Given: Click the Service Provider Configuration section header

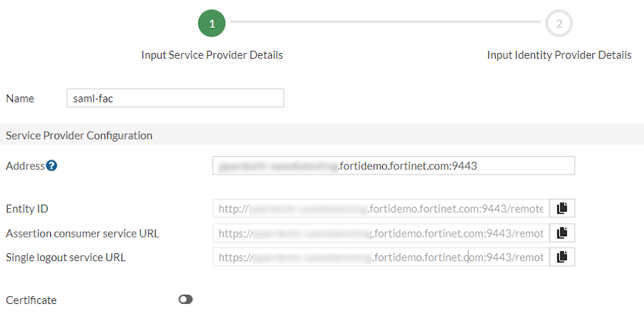Looking at the screenshot, I should (79, 135).
